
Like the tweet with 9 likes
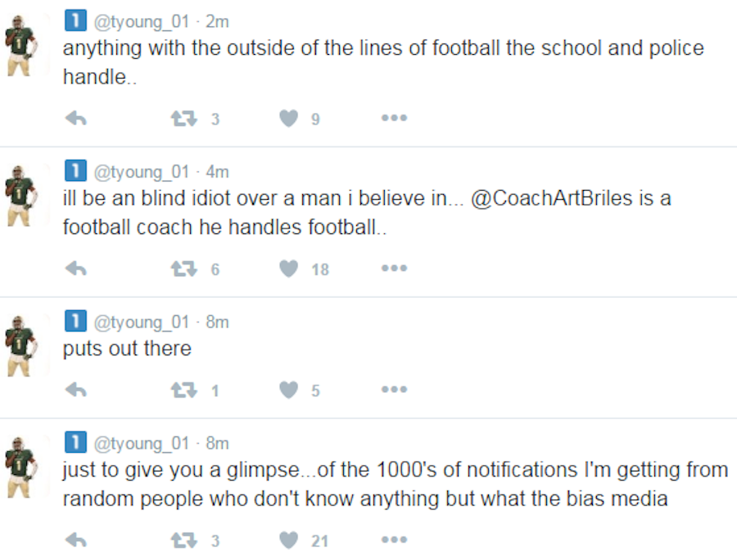pos(288,119)
